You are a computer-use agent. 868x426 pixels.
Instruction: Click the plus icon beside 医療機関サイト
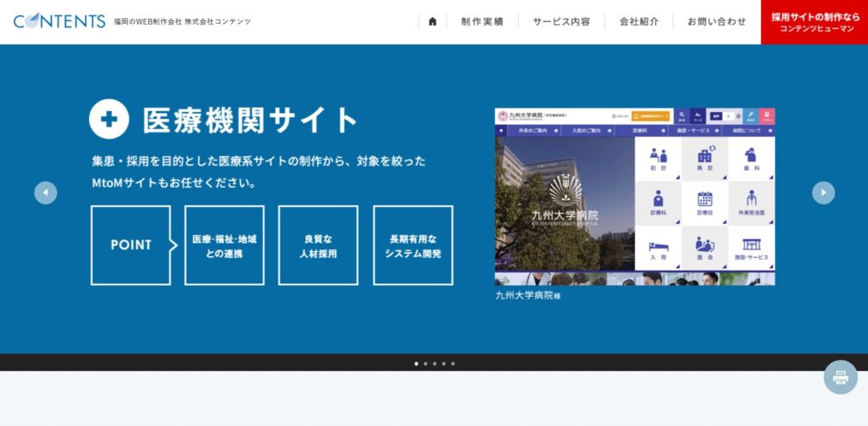pos(109,120)
